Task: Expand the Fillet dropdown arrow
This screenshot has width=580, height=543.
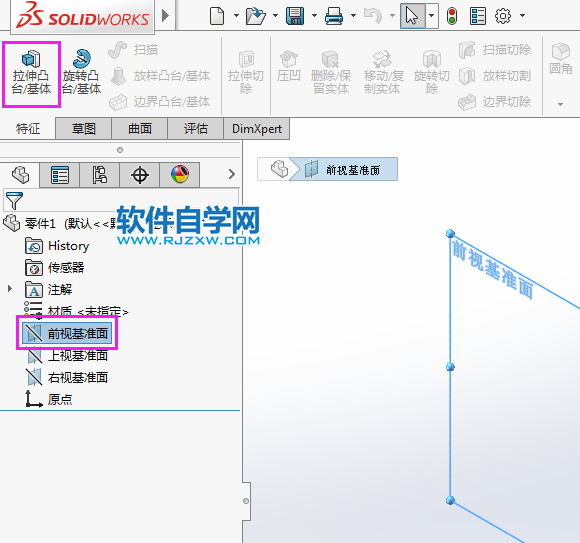Action: [560, 104]
